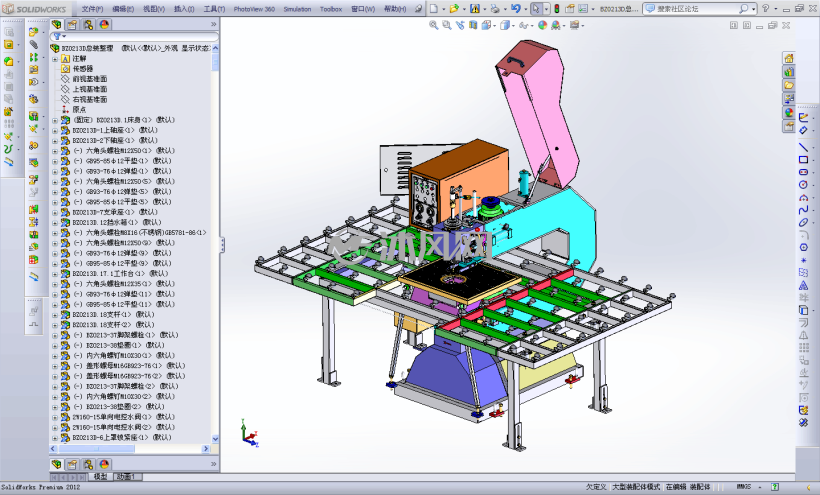Open the Design Library icon in task pane
Screen dimensions: 820x495
[789, 72]
